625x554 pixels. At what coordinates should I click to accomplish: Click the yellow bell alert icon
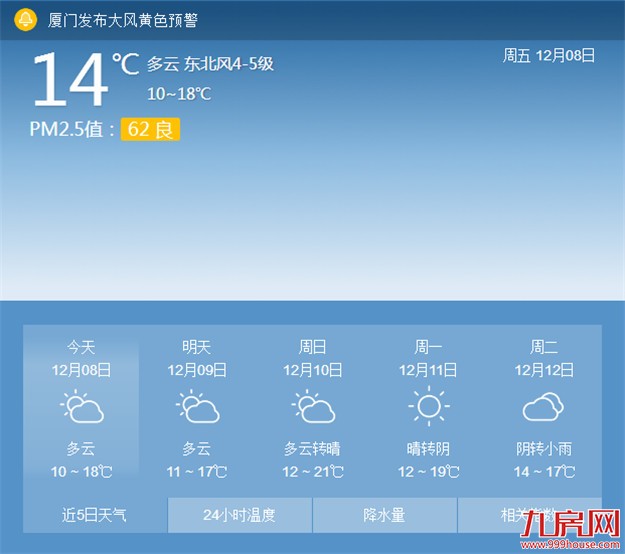tap(26, 20)
